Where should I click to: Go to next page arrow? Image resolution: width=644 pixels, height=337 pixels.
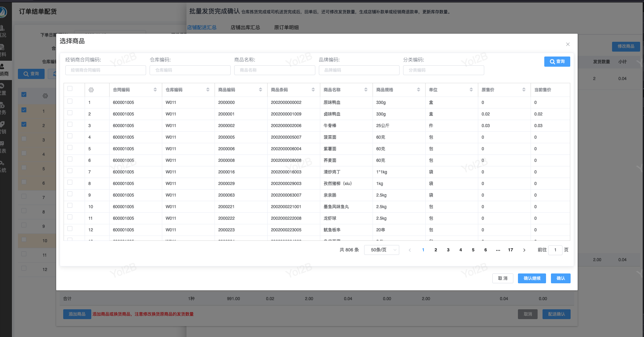[x=524, y=250]
